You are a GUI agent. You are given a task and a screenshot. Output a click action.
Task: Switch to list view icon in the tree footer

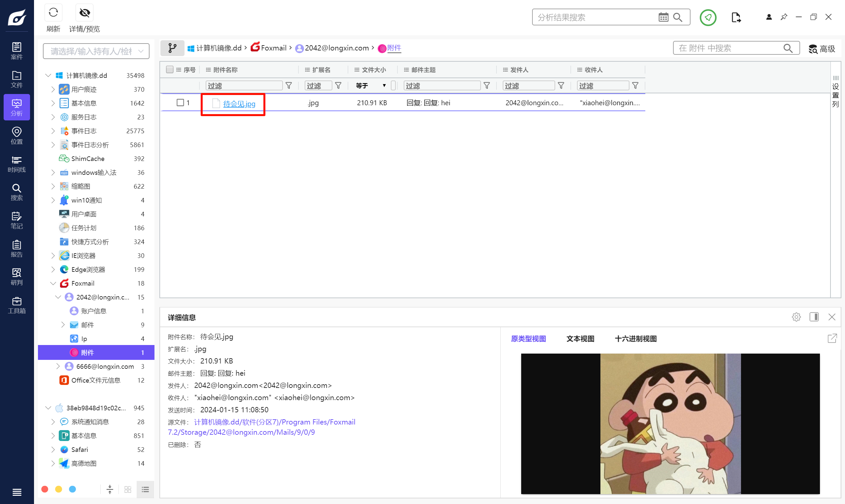[x=146, y=489]
